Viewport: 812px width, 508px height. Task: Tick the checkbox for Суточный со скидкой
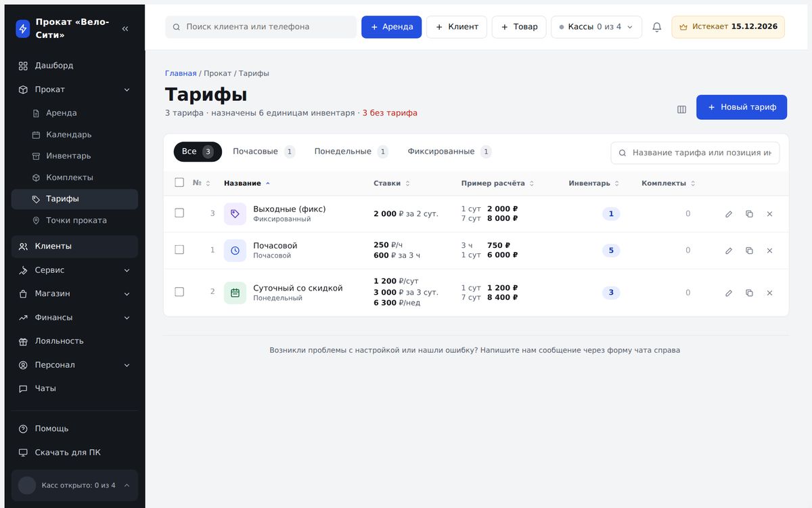tap(179, 292)
